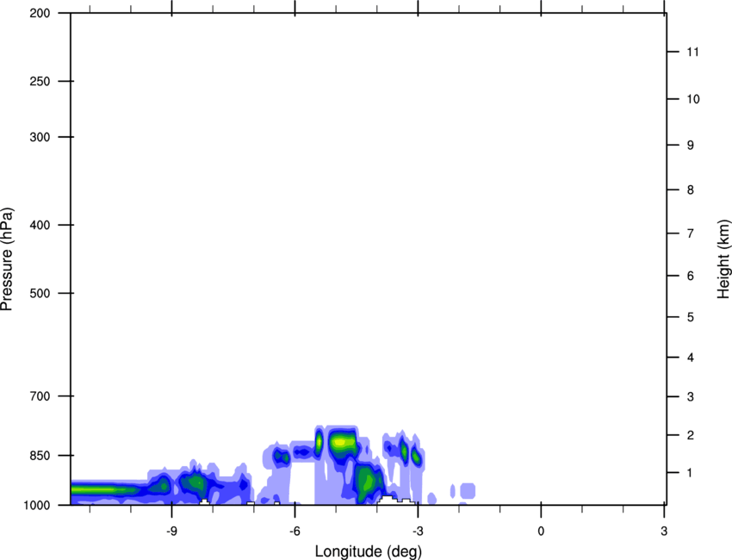Click the 11 km height tick label
Image resolution: width=732 pixels, height=560 pixels.
coord(692,53)
